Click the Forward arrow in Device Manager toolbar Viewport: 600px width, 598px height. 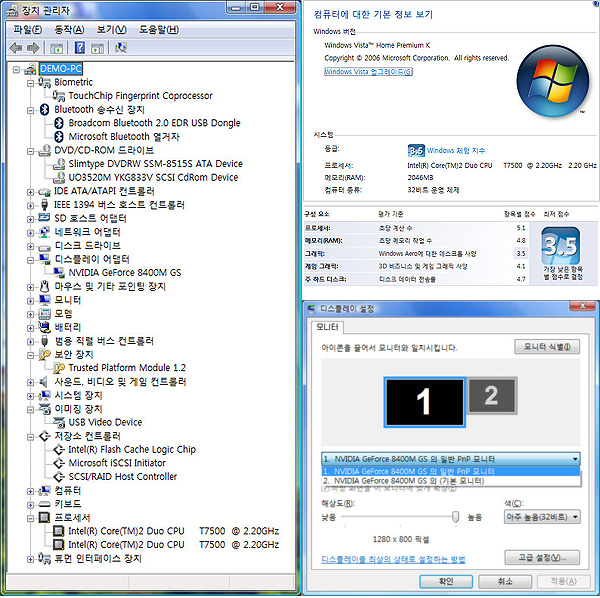coord(33,48)
